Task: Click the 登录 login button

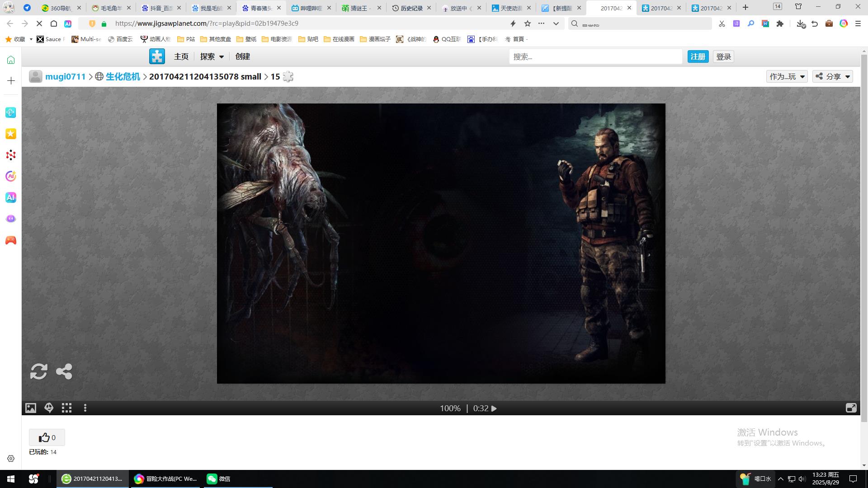Action: tap(724, 56)
